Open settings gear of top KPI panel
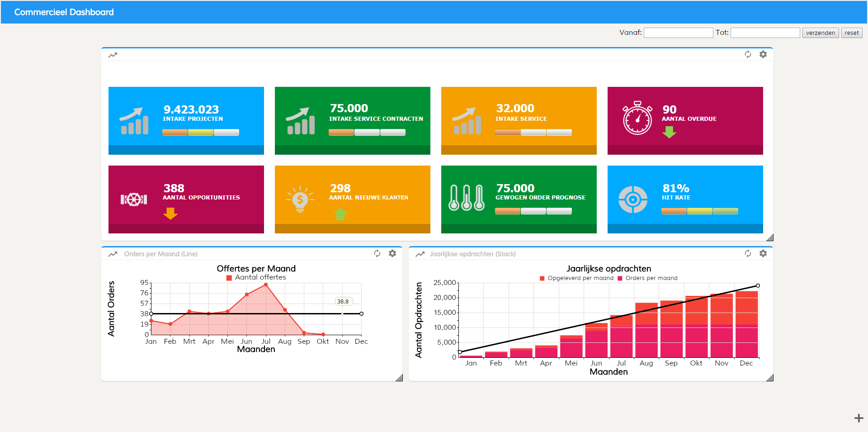The height and width of the screenshot is (432, 868). coord(763,54)
